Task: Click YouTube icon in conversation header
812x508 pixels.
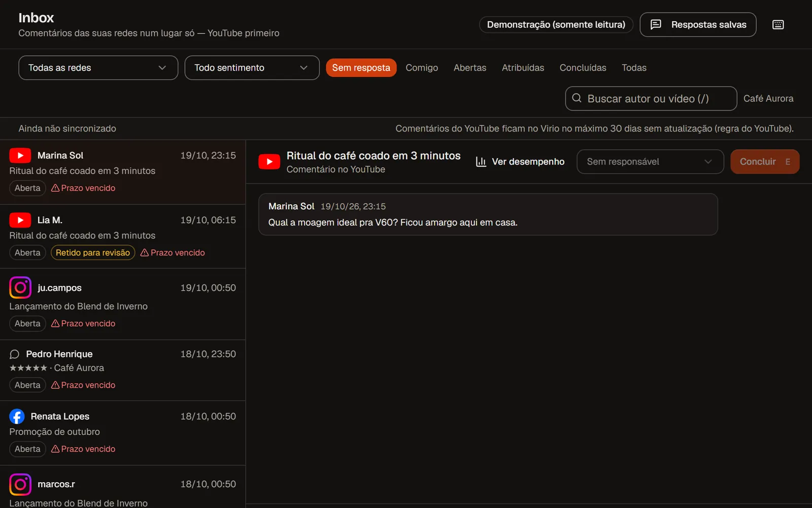Action: click(269, 162)
